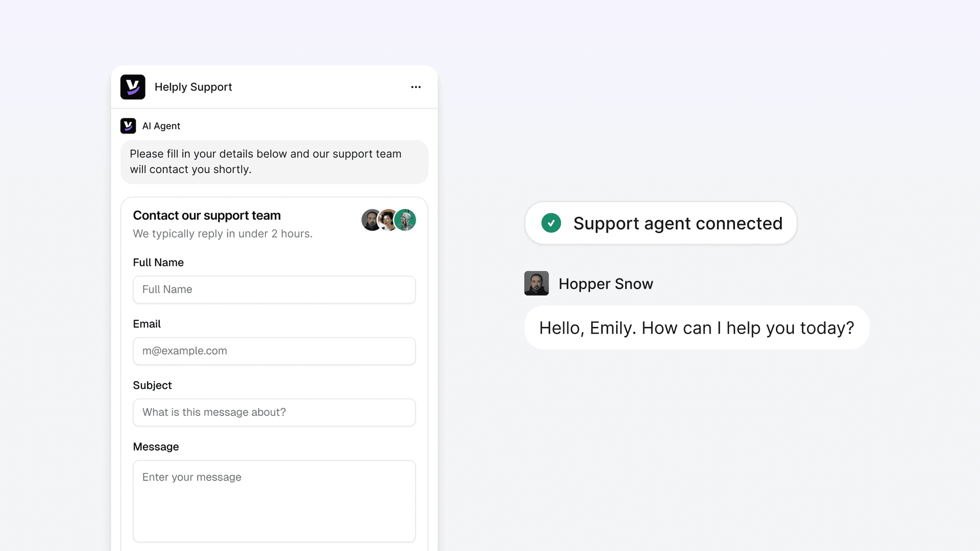Focus the Full Name input field
The width and height of the screenshot is (980, 551).
coord(274,290)
